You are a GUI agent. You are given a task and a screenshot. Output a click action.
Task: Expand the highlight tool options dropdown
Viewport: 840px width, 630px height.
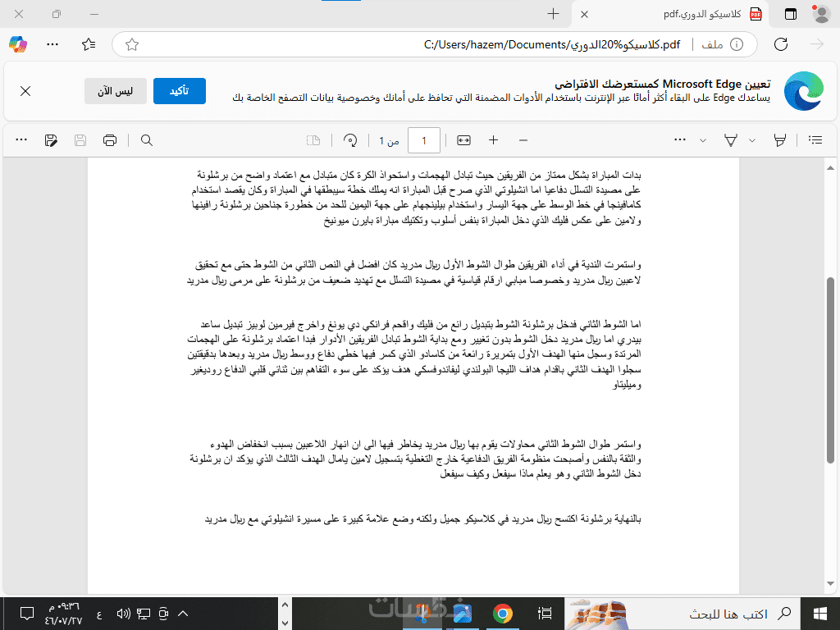coord(752,140)
